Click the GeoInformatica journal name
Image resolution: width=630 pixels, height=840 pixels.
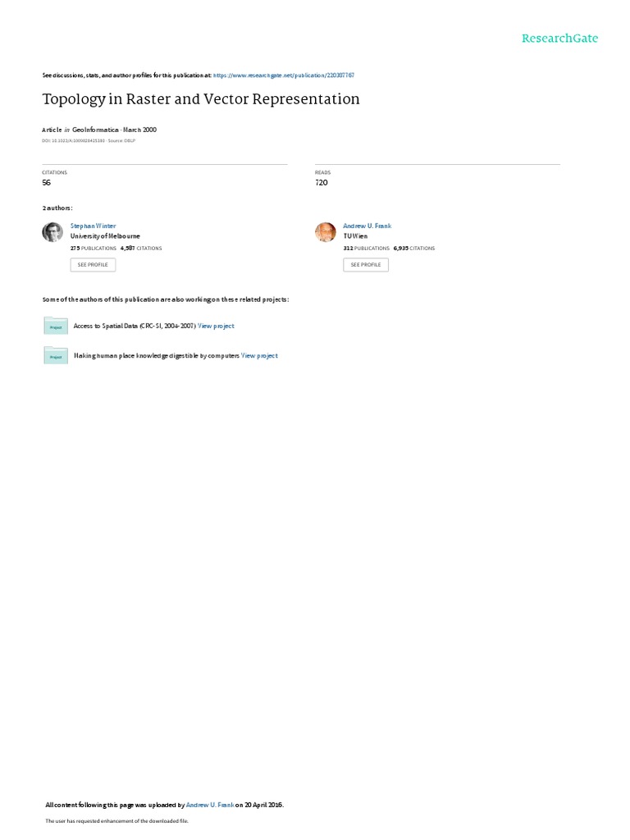click(x=95, y=130)
